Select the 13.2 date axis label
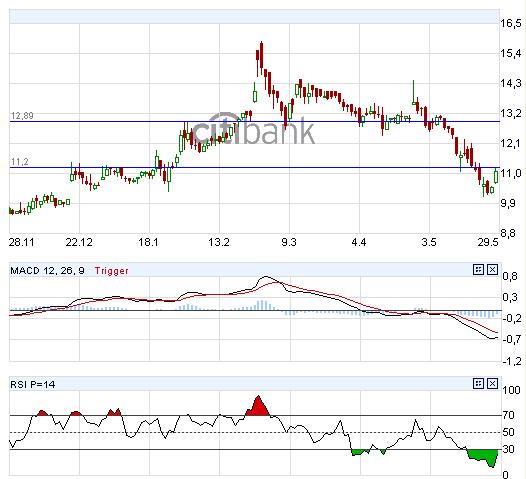 219,242
